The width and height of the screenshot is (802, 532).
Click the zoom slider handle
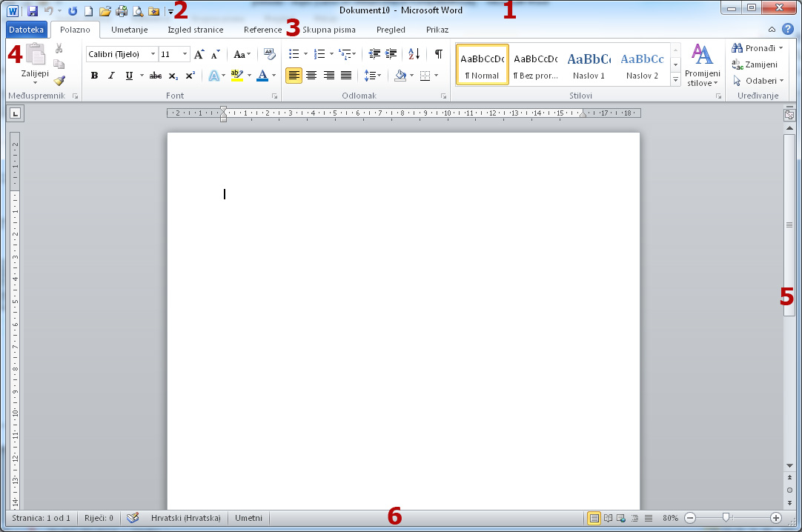click(726, 518)
